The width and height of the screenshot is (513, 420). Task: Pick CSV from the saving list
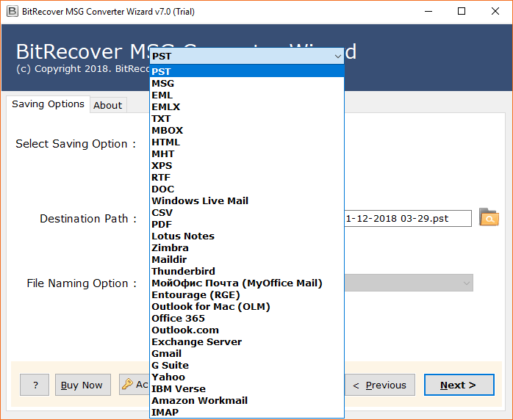pyautogui.click(x=247, y=213)
